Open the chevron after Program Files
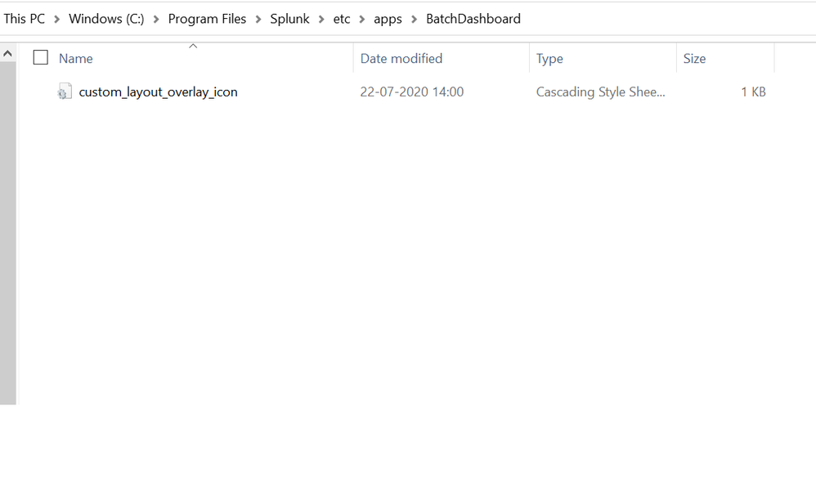Screen dimensions: 816x504 (258, 19)
